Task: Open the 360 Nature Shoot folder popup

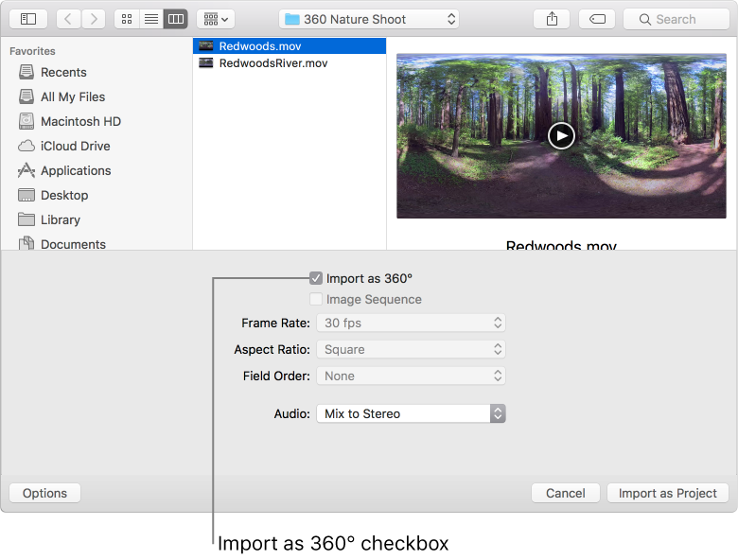Action: coord(369,19)
